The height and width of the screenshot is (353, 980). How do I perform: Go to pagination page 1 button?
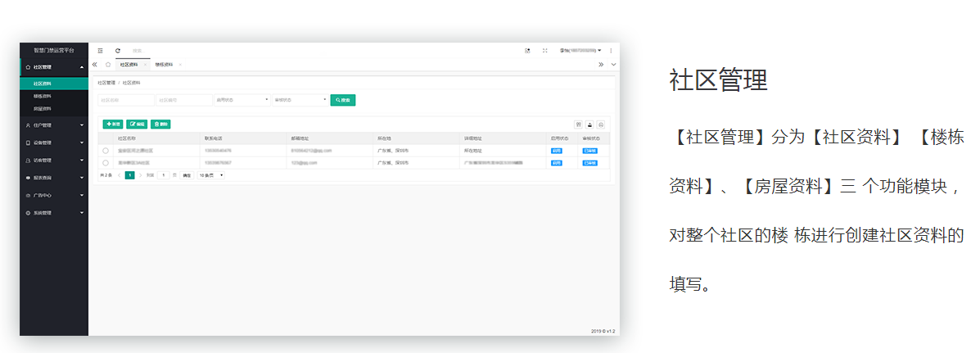(x=130, y=175)
